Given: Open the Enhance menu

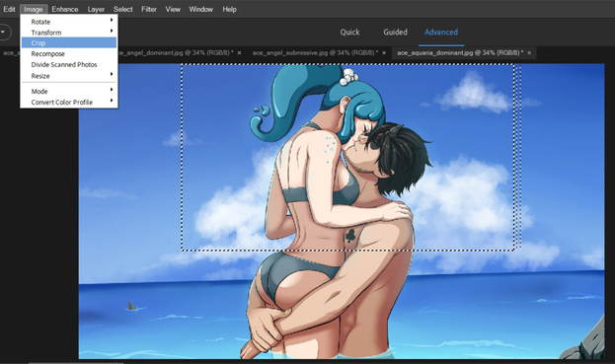Looking at the screenshot, I should [65, 9].
